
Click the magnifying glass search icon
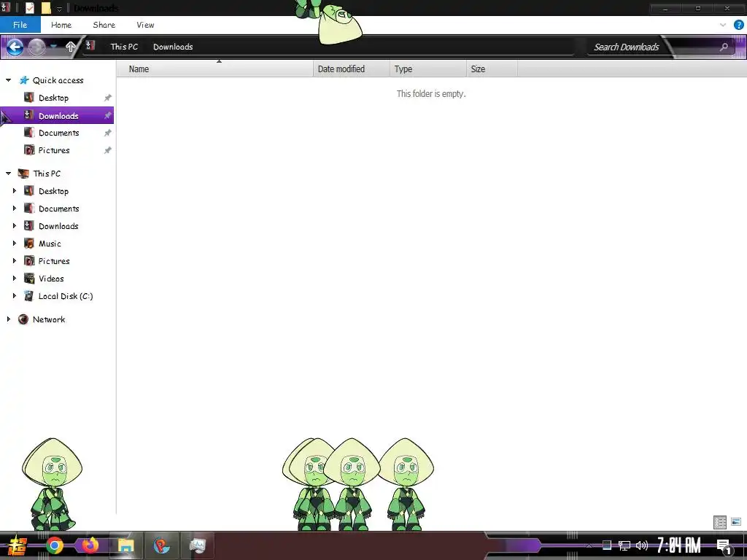pyautogui.click(x=724, y=47)
